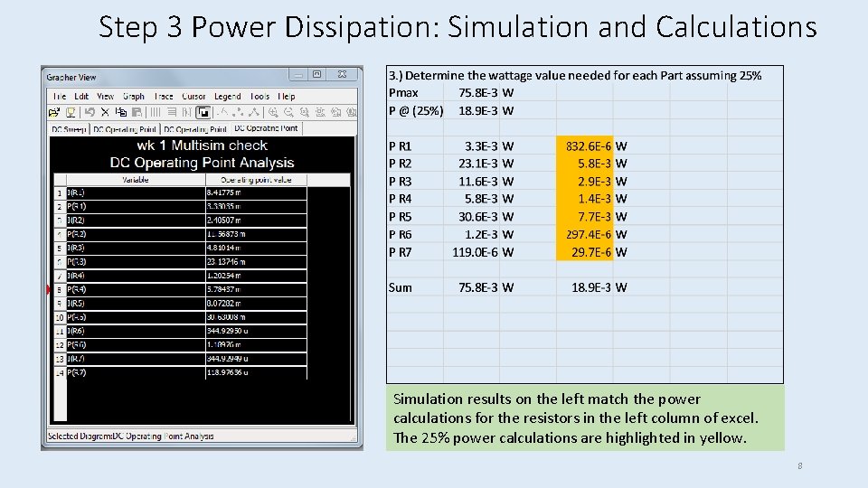Click the 118.97636 u value cell
Screen dimensions: 868x488
click(256, 372)
